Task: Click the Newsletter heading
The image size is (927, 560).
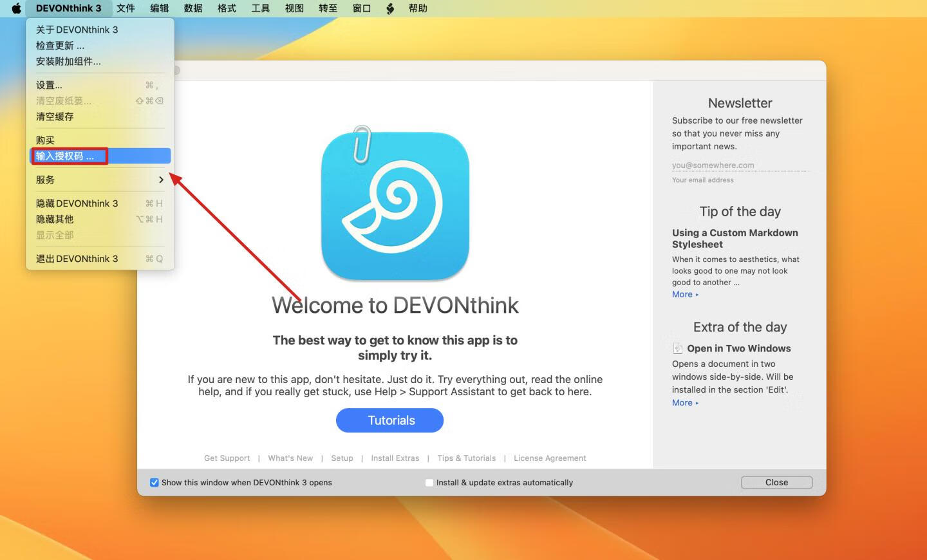Action: coord(740,103)
